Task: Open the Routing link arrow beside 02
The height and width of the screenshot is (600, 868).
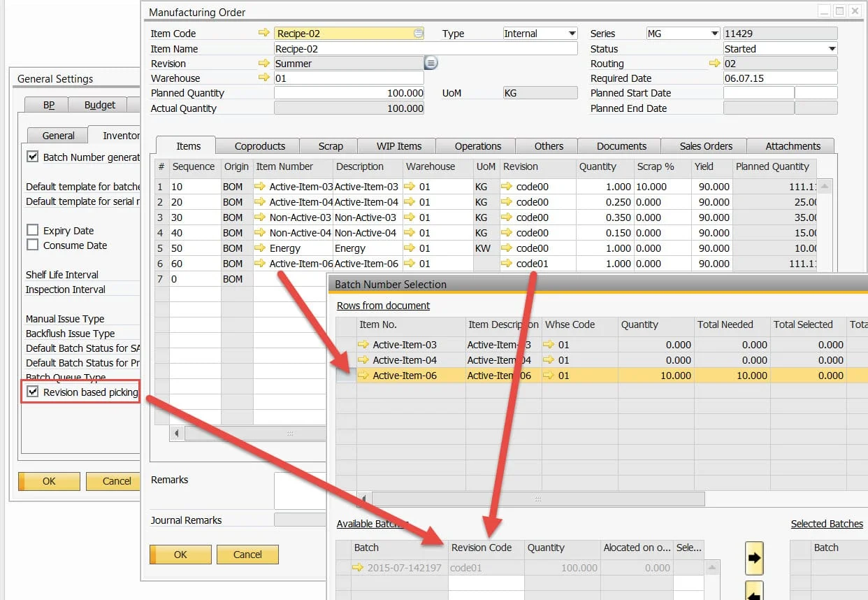Action: click(714, 64)
